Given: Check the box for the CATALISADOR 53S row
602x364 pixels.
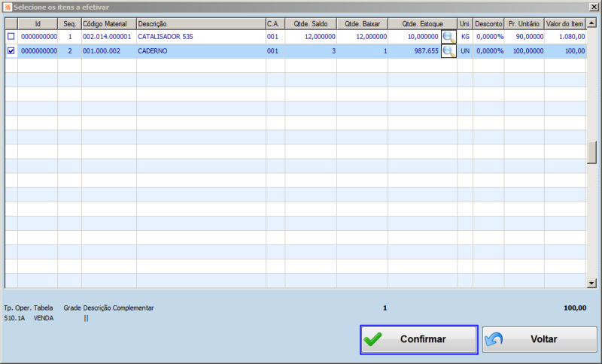Looking at the screenshot, I should (x=11, y=36).
